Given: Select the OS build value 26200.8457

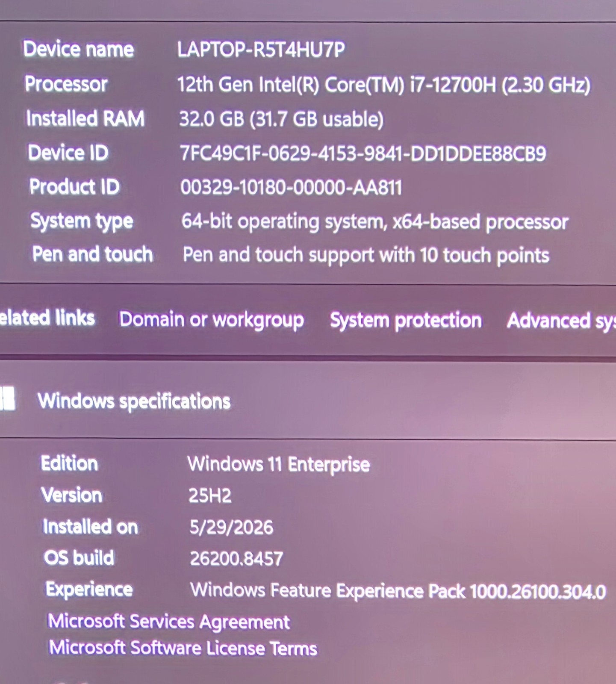Looking at the screenshot, I should [x=236, y=558].
